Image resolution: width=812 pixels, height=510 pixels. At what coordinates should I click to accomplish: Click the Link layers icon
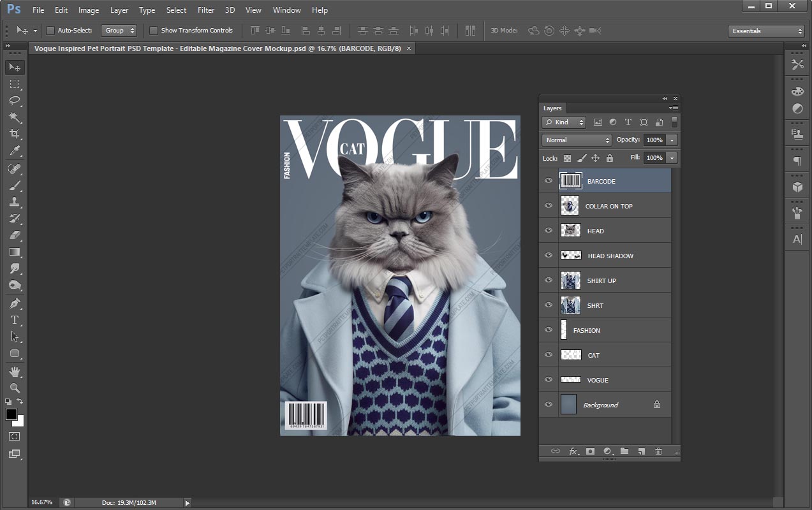coord(555,451)
